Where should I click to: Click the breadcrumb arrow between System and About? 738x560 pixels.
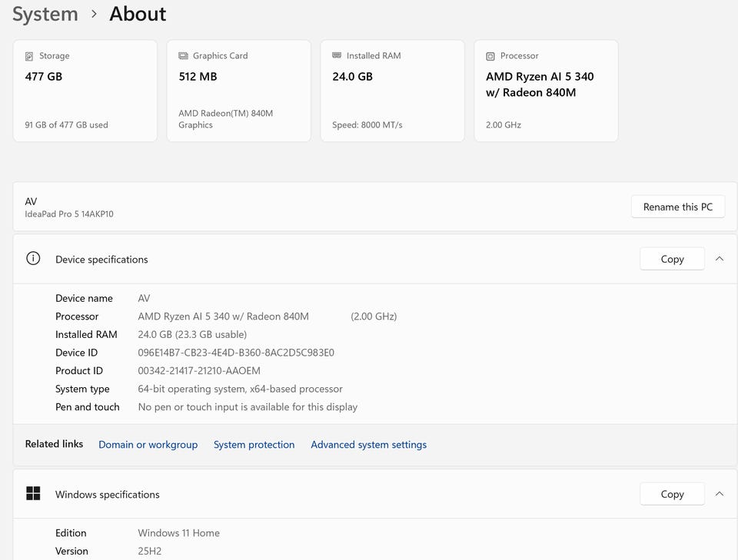pyautogui.click(x=94, y=14)
